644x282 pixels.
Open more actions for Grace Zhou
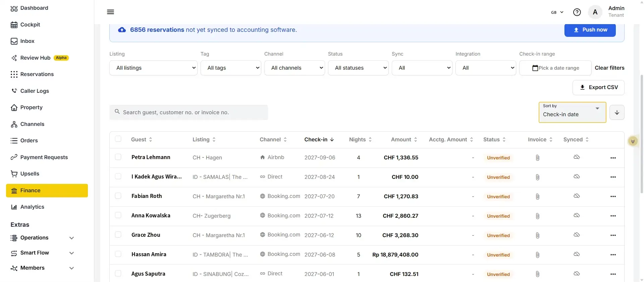coord(613,235)
